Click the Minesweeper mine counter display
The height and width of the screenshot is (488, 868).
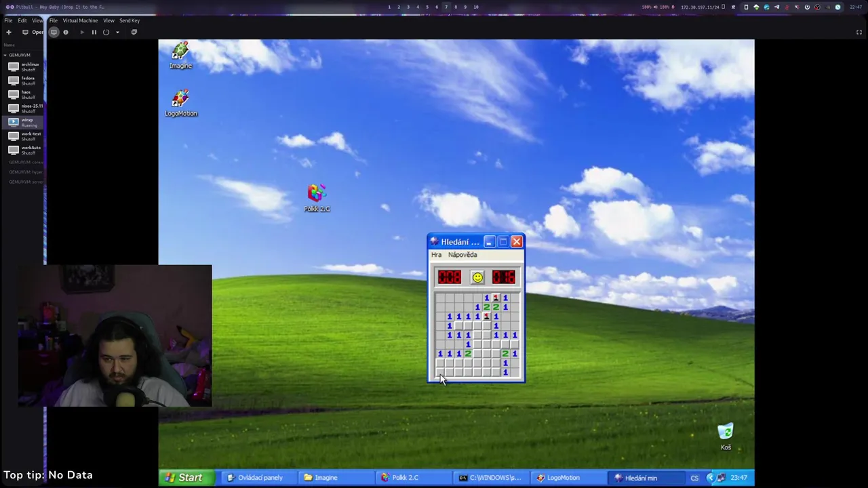pyautogui.click(x=450, y=277)
